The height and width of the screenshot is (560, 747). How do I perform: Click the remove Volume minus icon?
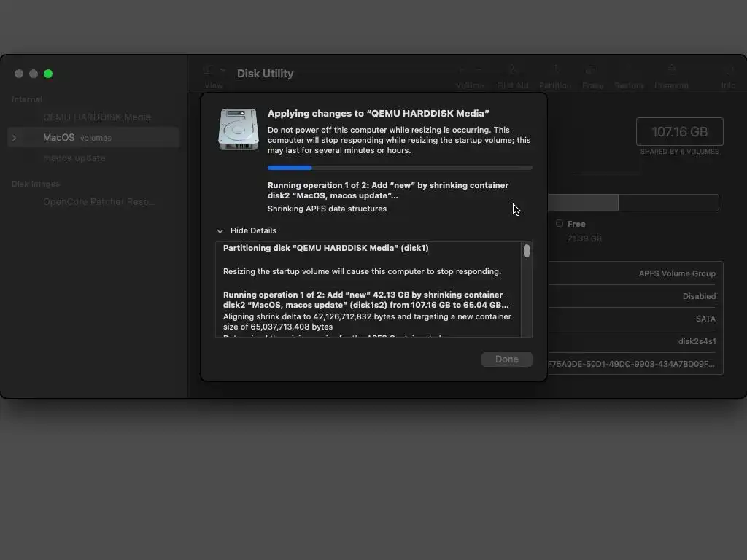pyautogui.click(x=479, y=70)
